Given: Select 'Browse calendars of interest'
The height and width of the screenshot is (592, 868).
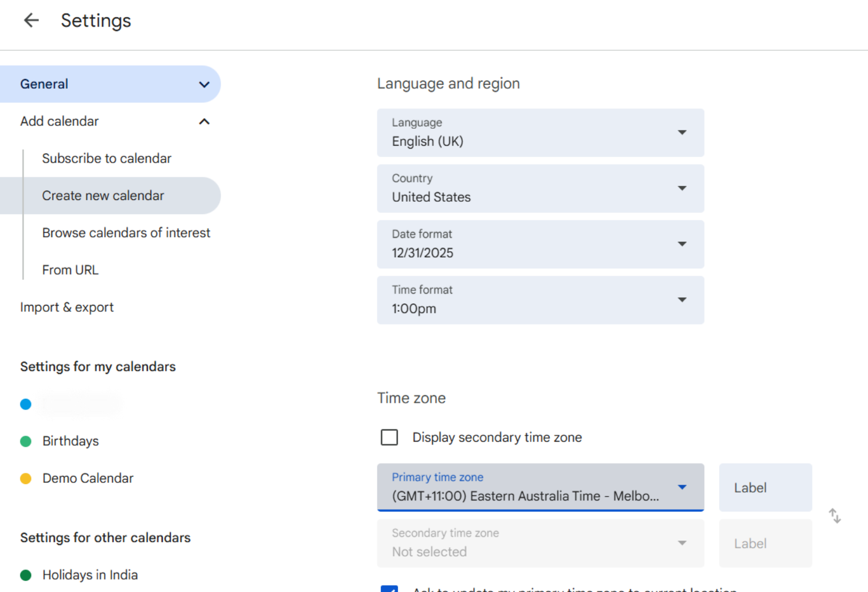Looking at the screenshot, I should click(126, 232).
